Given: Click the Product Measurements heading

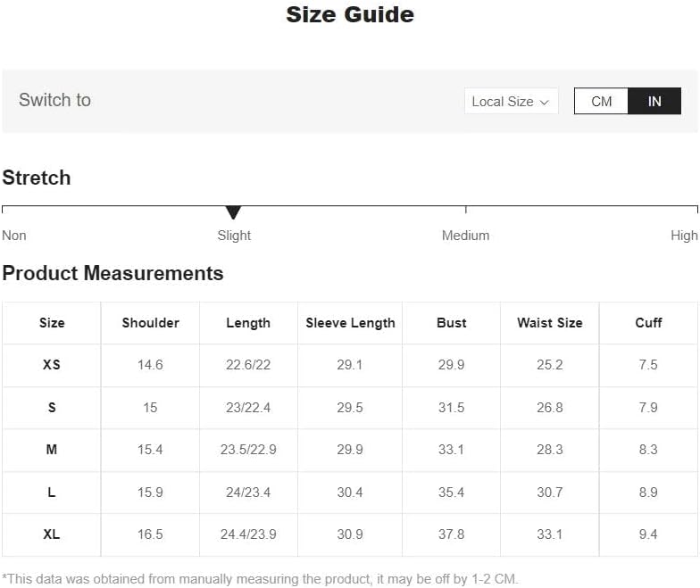Looking at the screenshot, I should pos(112,273).
